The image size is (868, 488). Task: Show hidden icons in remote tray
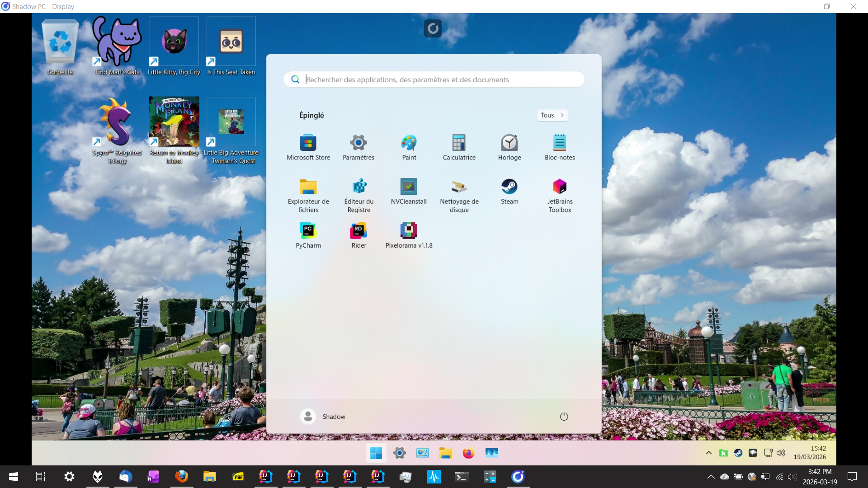[708, 453]
